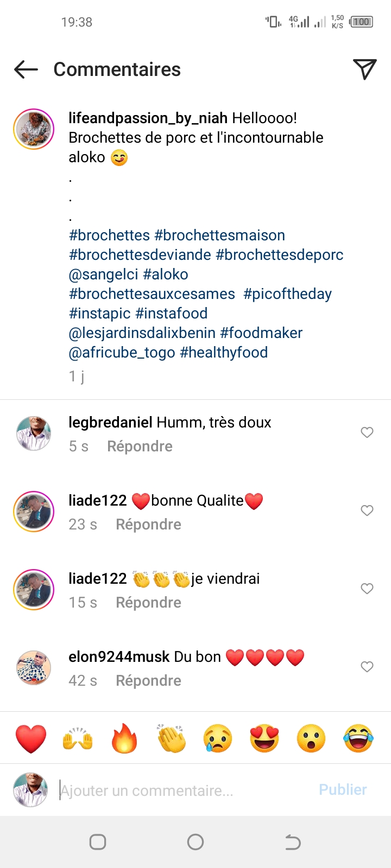Insert the tears of joy quick emoji
Screen dimensions: 391x868
[x=358, y=738]
